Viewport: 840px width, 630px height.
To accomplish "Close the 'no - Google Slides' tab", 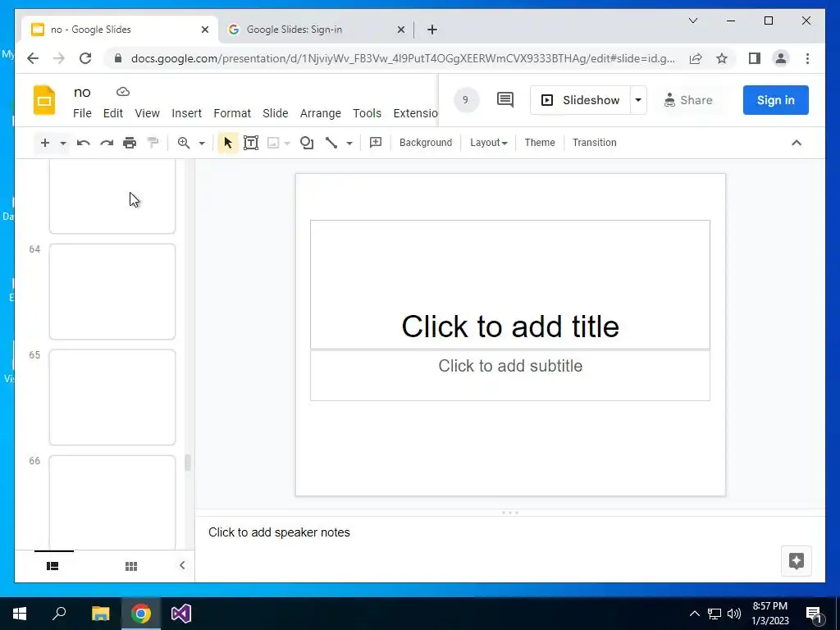I will 204,30.
